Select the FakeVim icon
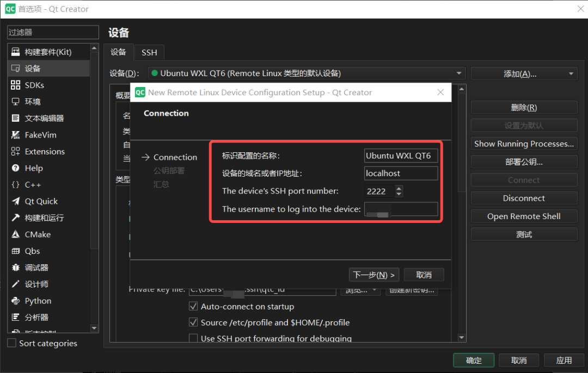The width and height of the screenshot is (588, 373). [15, 135]
